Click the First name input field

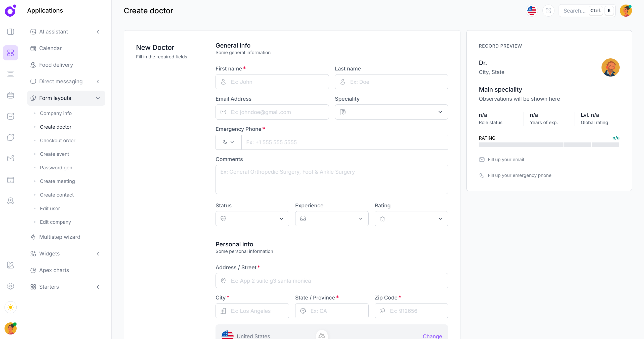click(x=272, y=82)
